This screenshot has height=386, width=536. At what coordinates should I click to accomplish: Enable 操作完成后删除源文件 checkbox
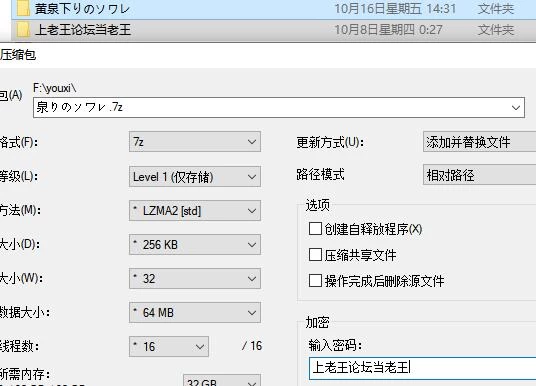[x=315, y=281]
